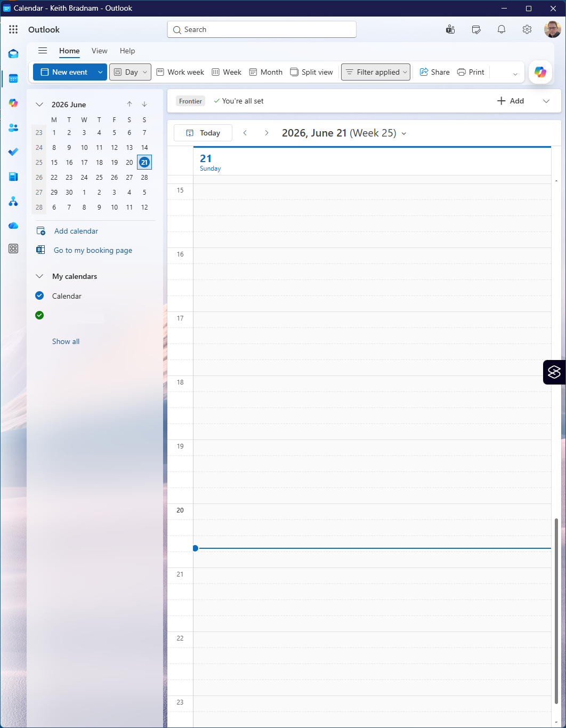The width and height of the screenshot is (566, 728).
Task: Switch to Home tab
Action: [69, 51]
